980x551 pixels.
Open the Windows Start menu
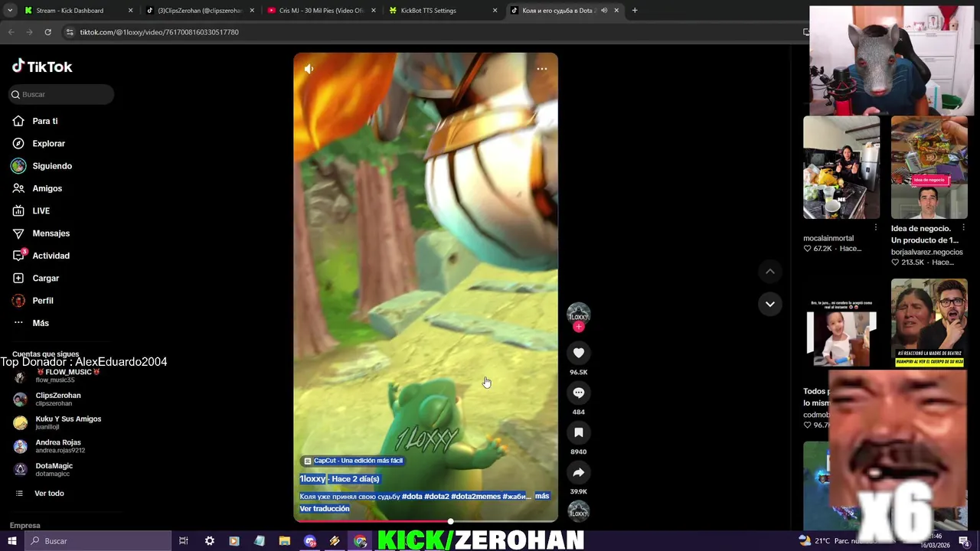[11, 541]
